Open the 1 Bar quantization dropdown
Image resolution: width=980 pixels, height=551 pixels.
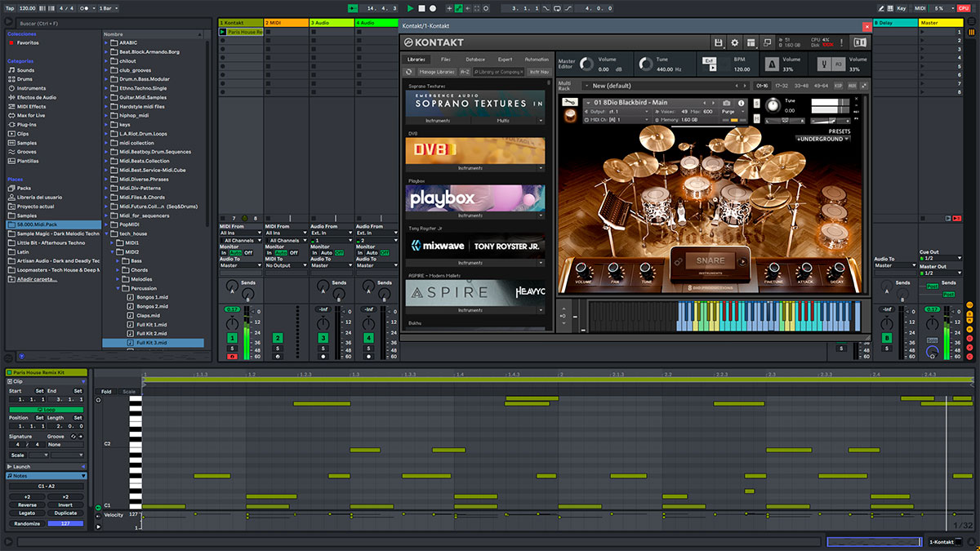(x=107, y=8)
